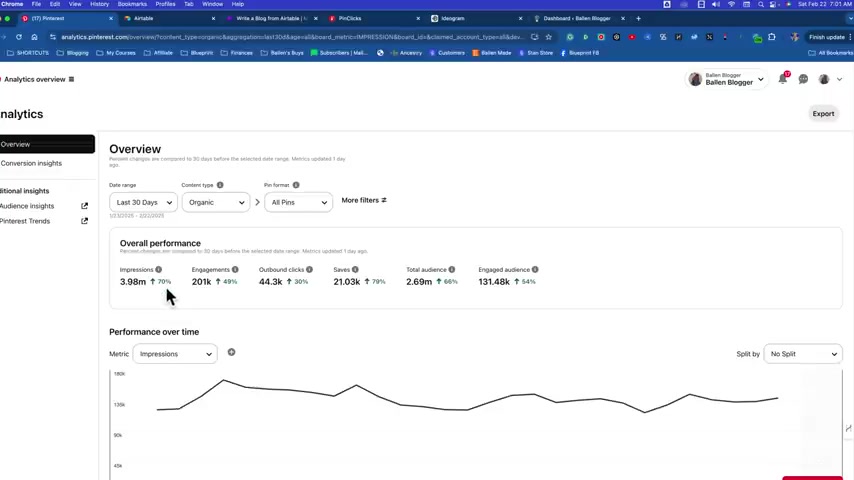Viewport: 854px width, 480px height.
Task: Open the History menu in menu bar
Action: point(99,4)
